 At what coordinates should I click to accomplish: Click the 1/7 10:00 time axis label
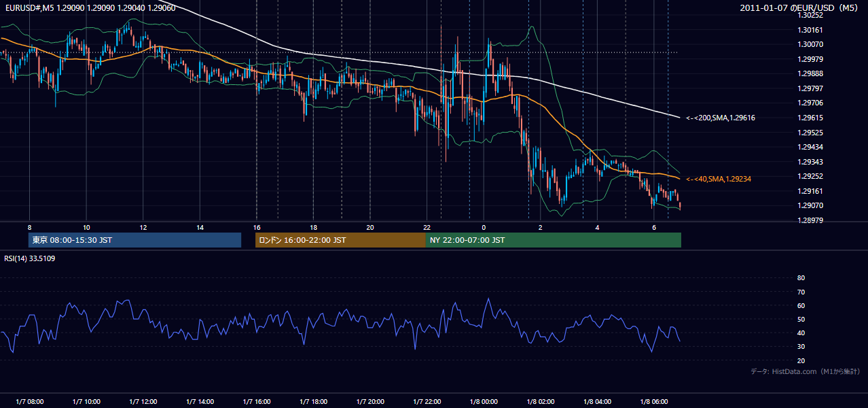pyautogui.click(x=86, y=402)
